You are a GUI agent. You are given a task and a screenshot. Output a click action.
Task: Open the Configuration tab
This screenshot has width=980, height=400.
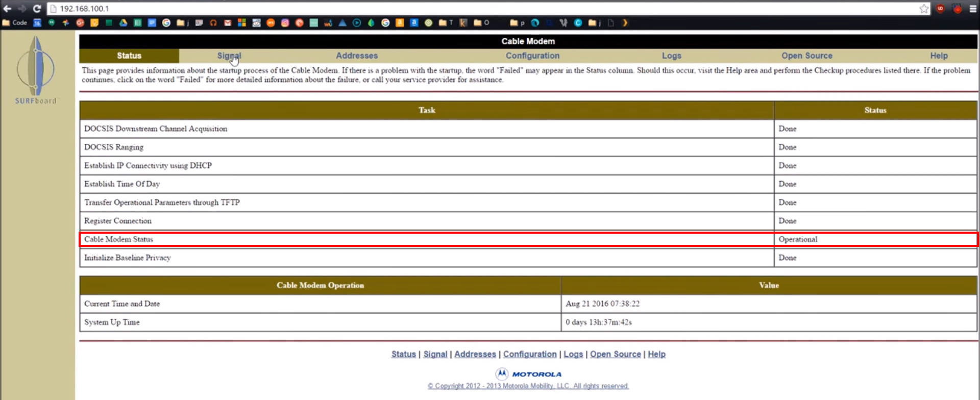(x=532, y=56)
